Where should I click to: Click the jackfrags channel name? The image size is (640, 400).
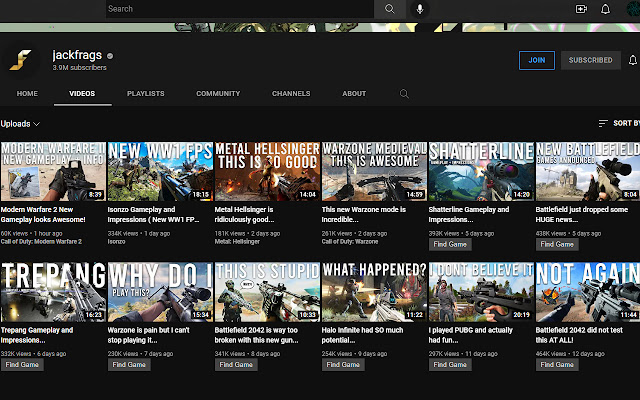click(77, 55)
